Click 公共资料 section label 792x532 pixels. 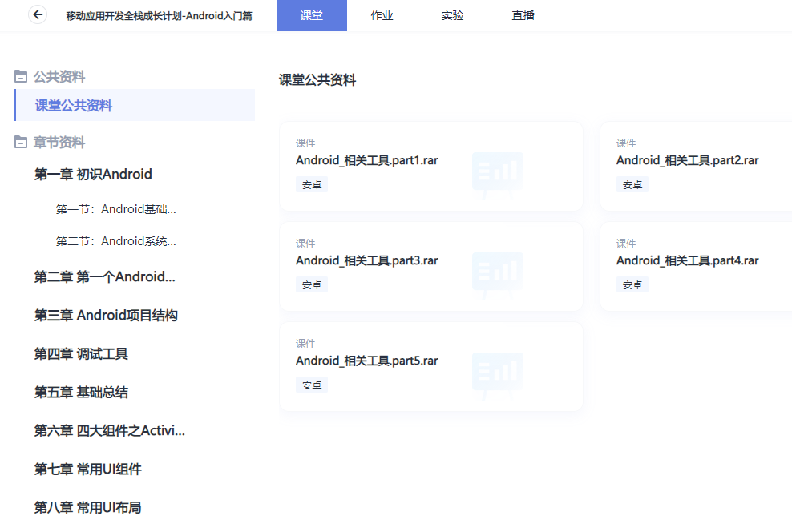[59, 76]
